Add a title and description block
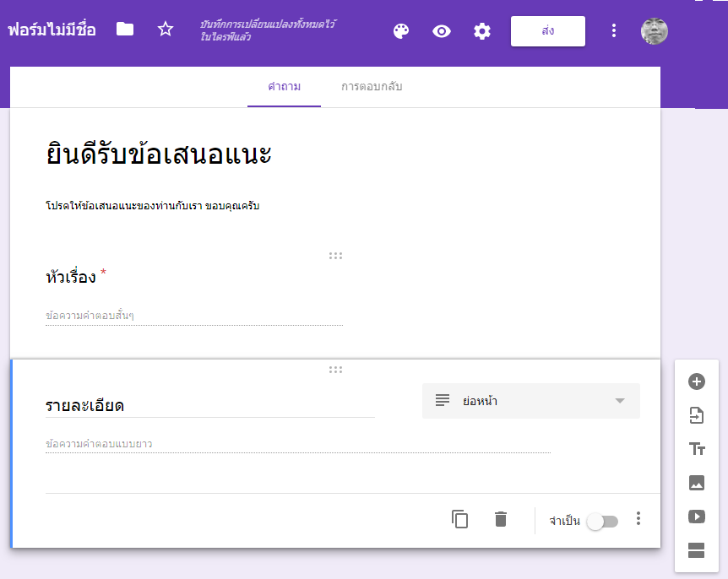The width and height of the screenshot is (728, 579). [697, 449]
